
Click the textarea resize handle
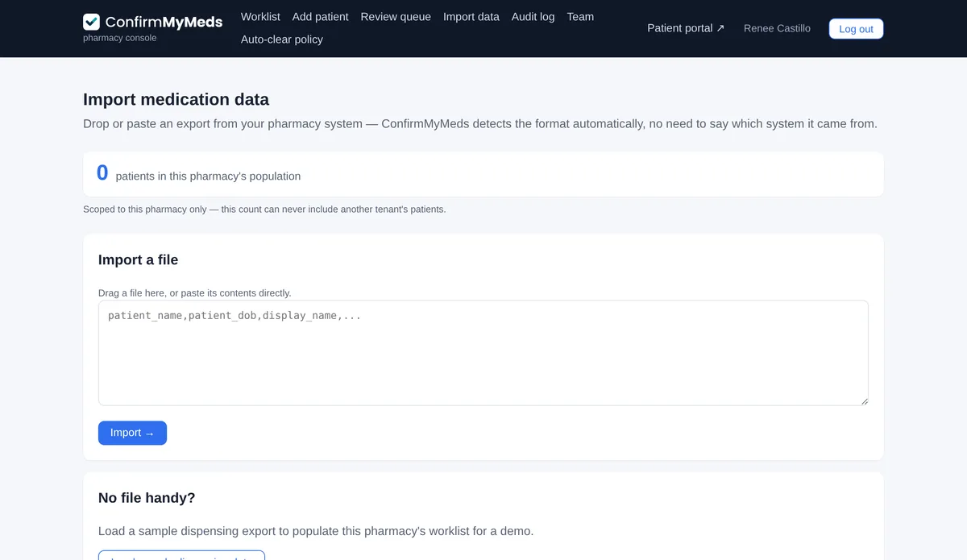tap(864, 400)
